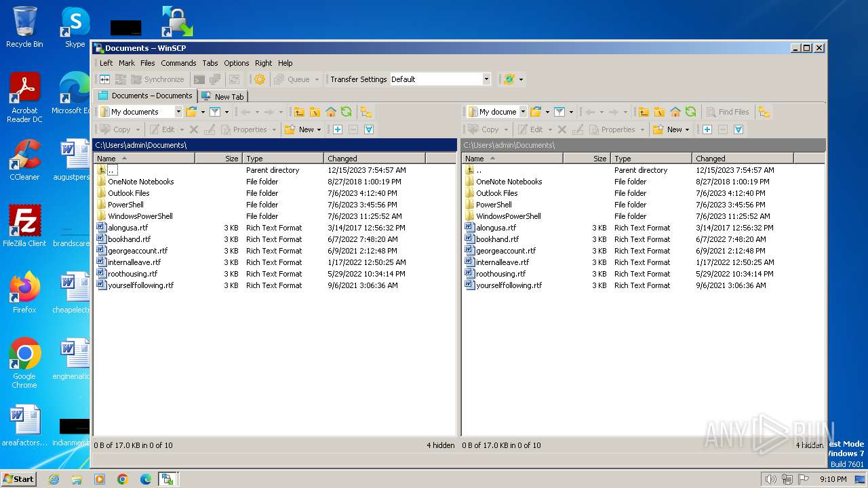Open the Left menu
Viewport: 868px width, 488px height.
coord(106,63)
